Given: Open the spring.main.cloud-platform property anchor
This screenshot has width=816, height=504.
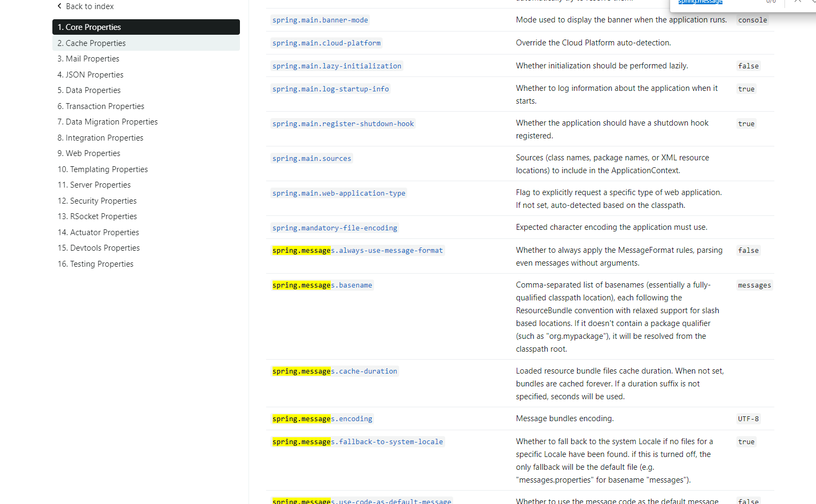Looking at the screenshot, I should [x=327, y=43].
